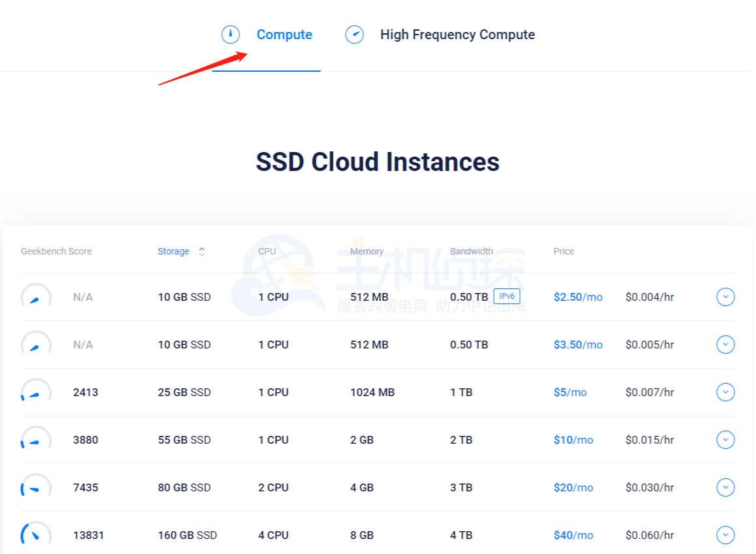Click the gauge icon beside the 2413 score
This screenshot has width=756, height=554.
36,392
